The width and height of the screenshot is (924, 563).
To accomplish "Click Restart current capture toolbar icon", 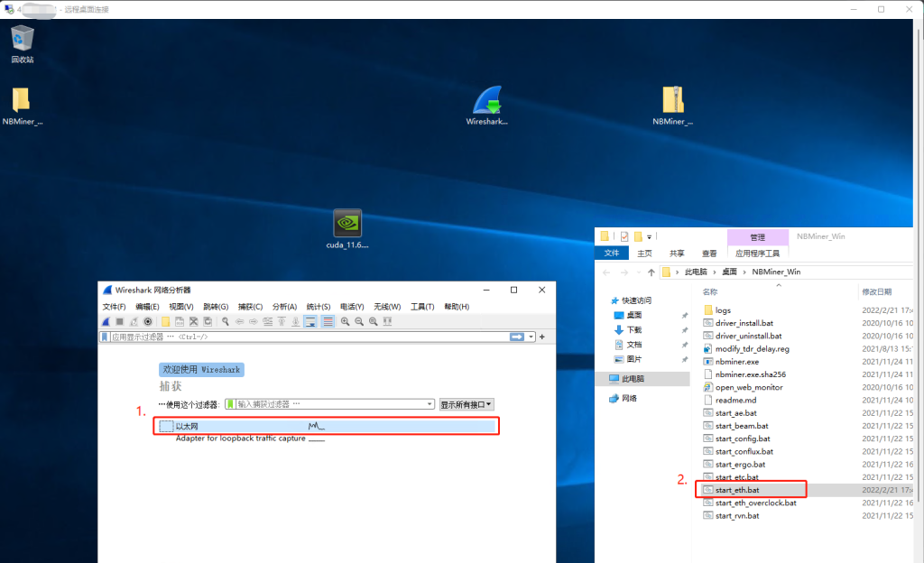I will [x=134, y=321].
